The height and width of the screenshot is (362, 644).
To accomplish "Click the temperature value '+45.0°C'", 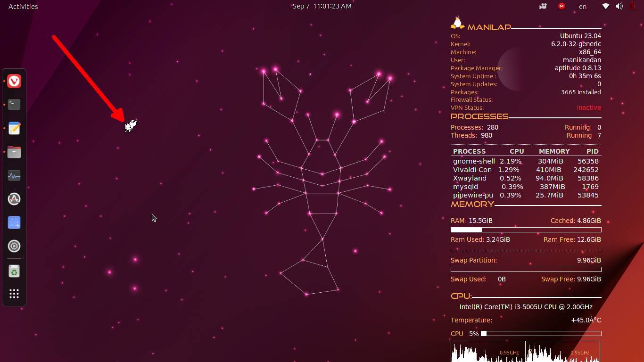I will (x=586, y=320).
